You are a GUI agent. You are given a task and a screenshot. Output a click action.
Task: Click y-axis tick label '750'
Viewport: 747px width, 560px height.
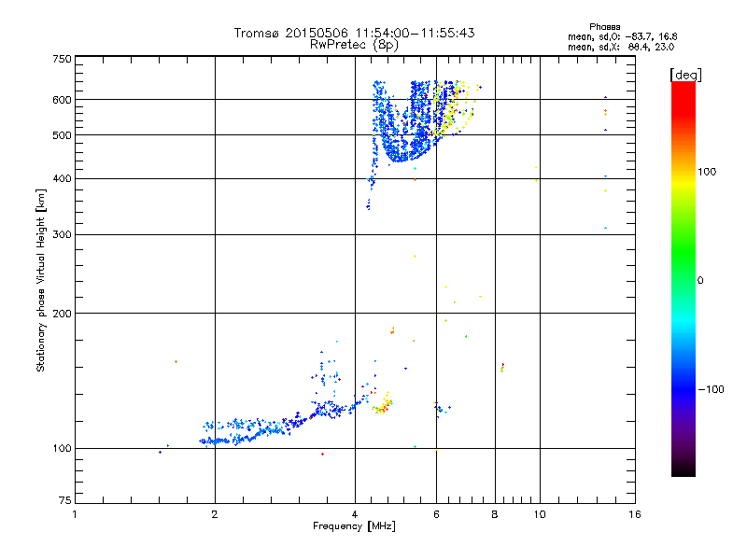[62, 59]
